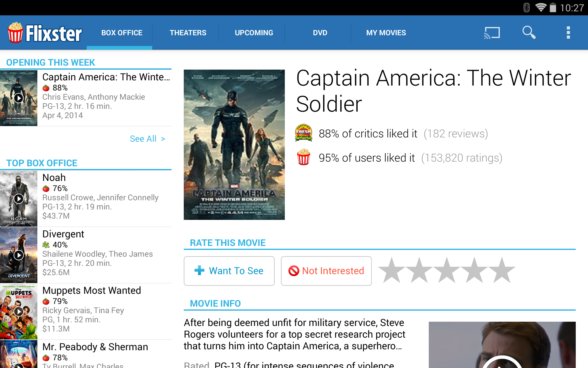Cast to TV using the Chromecast icon
This screenshot has width=588, height=368.
tap(492, 33)
